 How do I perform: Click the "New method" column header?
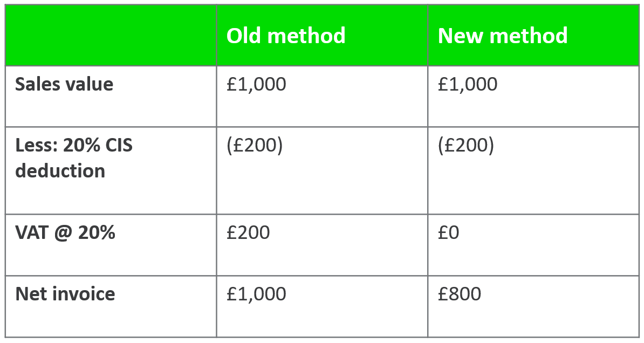click(503, 36)
